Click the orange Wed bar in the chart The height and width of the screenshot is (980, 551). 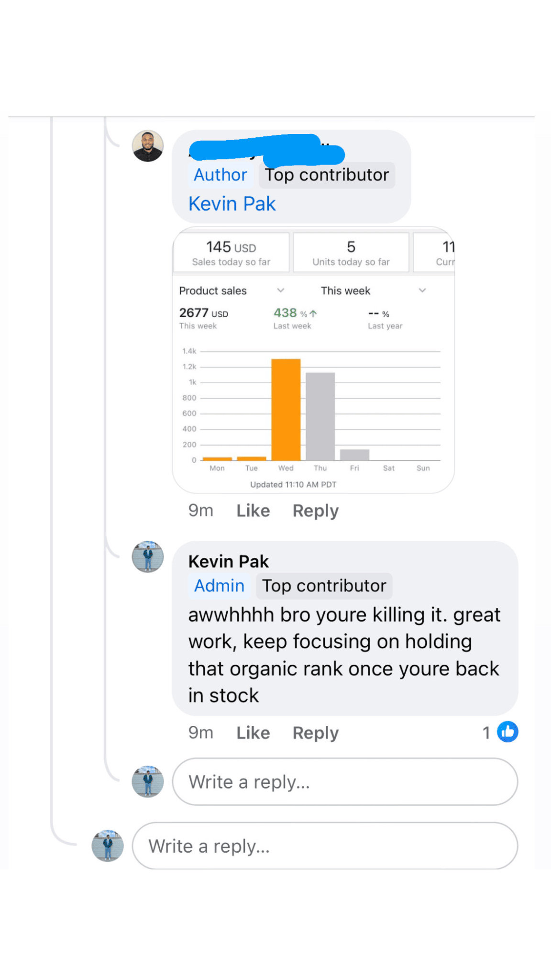[x=286, y=409]
